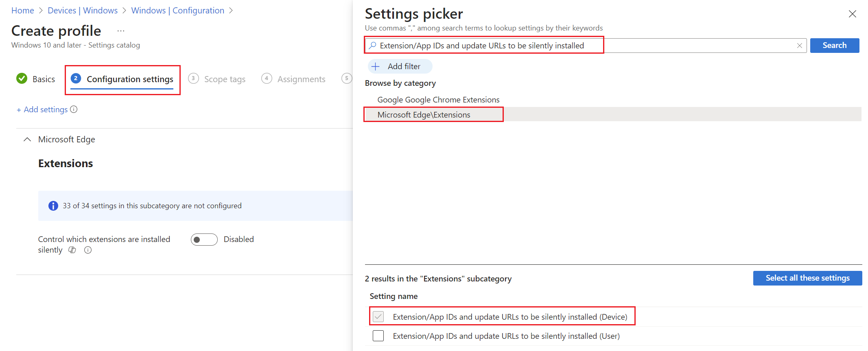Screen dimensions: 868x351
Task: Open the ellipsis menu beside Create profile
Action: (x=121, y=31)
